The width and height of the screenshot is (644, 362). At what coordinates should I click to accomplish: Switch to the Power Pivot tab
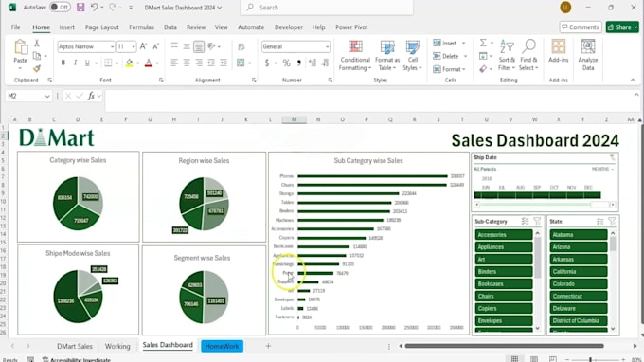click(351, 27)
